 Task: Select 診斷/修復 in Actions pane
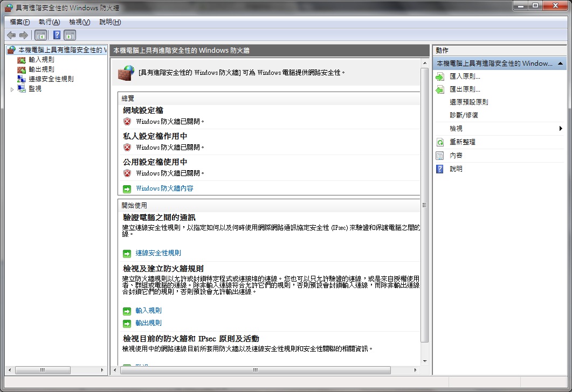tap(464, 115)
